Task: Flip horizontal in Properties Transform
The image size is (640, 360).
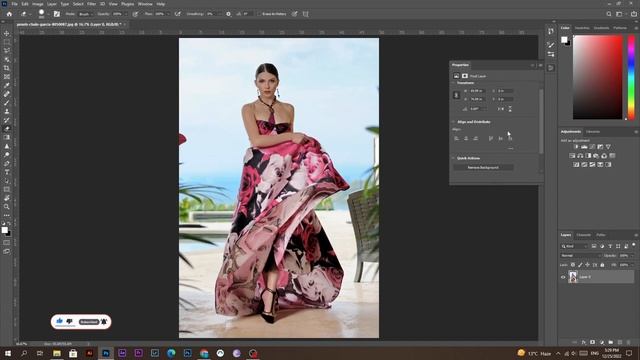Action: point(501,109)
